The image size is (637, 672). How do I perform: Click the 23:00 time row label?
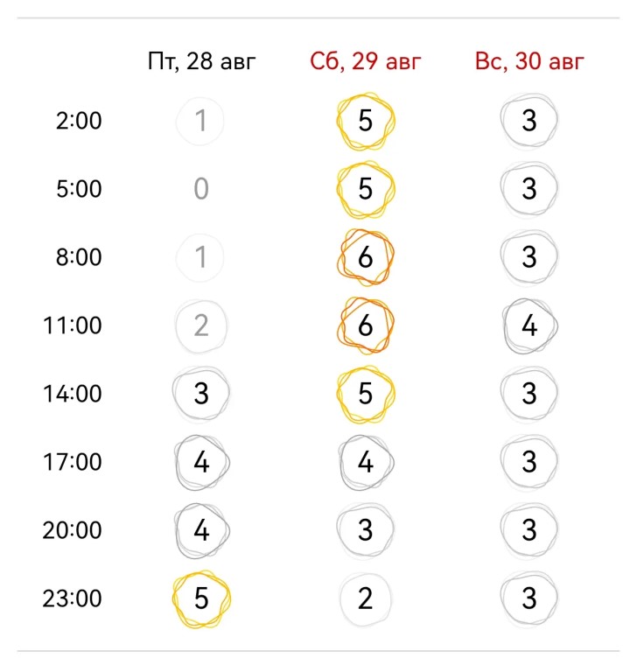(72, 598)
